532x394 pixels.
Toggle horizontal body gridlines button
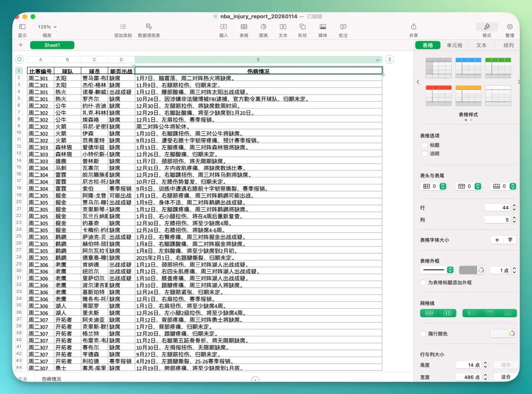[x=429, y=313]
